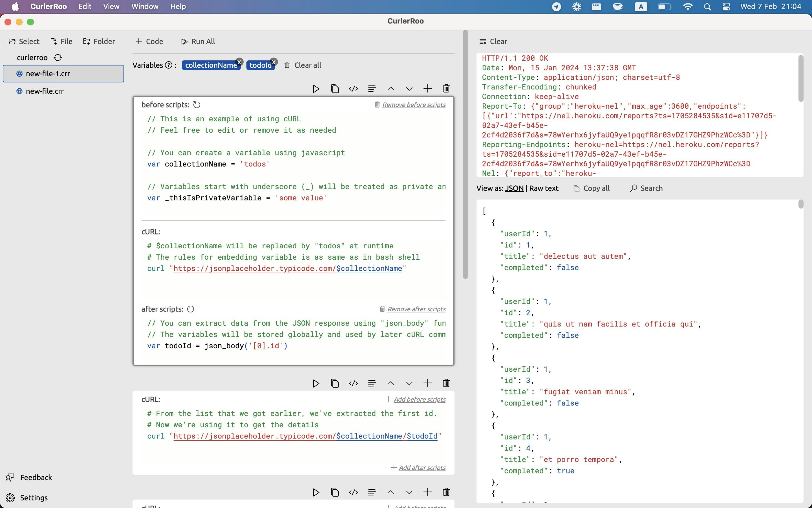
Task: Add a block after the third one
Action: pos(427,492)
